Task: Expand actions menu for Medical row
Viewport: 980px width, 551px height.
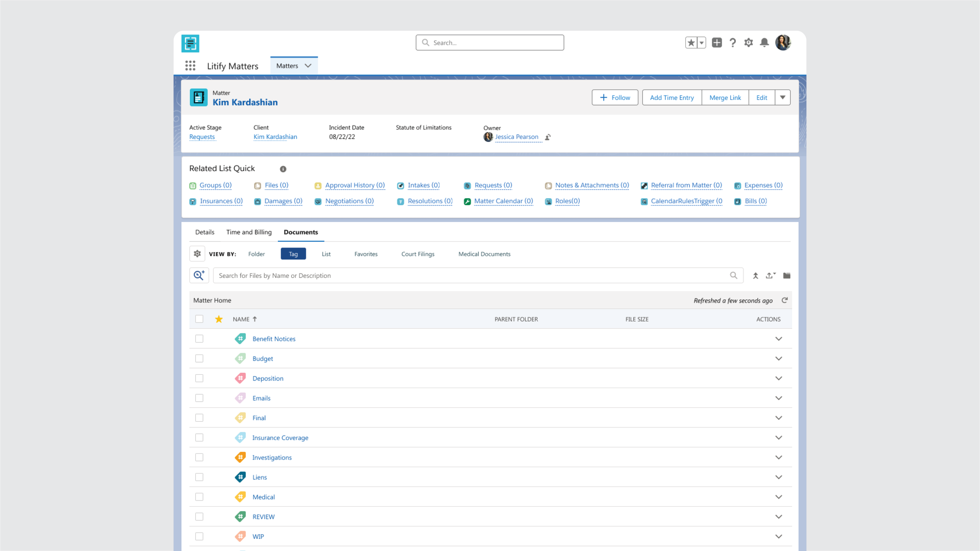Action: pyautogui.click(x=779, y=497)
